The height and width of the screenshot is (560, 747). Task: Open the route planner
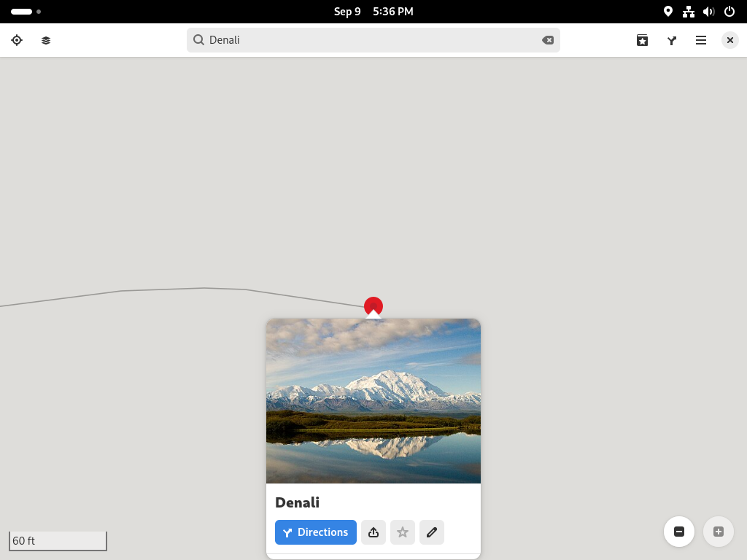pos(672,40)
